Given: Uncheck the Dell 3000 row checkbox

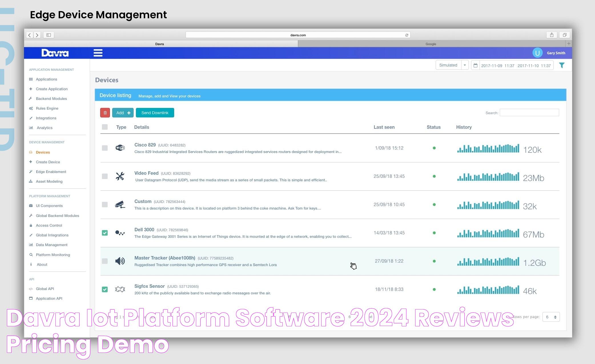Looking at the screenshot, I should [105, 233].
